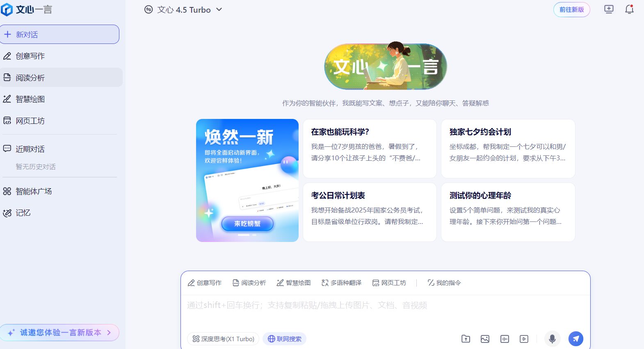Click the microphone voice input icon
Screen dimensions: 644x349
click(553, 339)
